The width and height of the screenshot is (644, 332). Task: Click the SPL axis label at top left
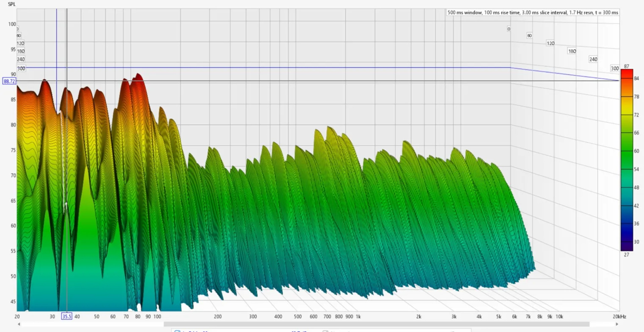12,4
